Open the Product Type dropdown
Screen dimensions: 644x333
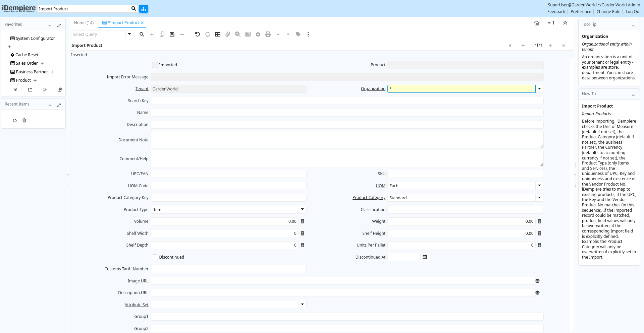click(x=302, y=210)
